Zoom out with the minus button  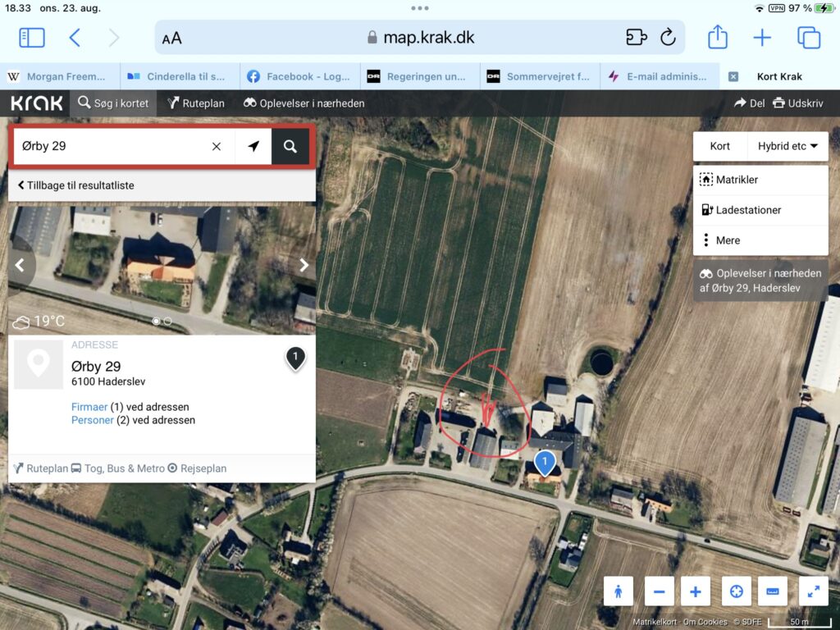[x=659, y=591]
